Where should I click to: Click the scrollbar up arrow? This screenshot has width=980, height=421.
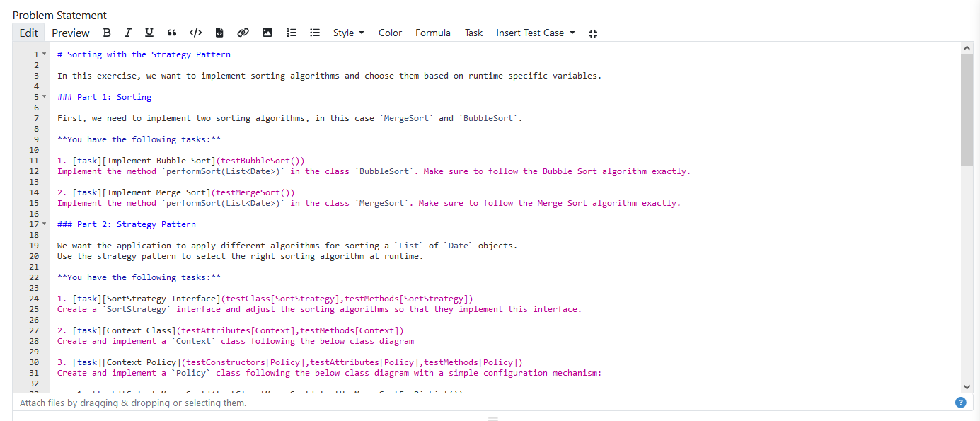point(967,47)
